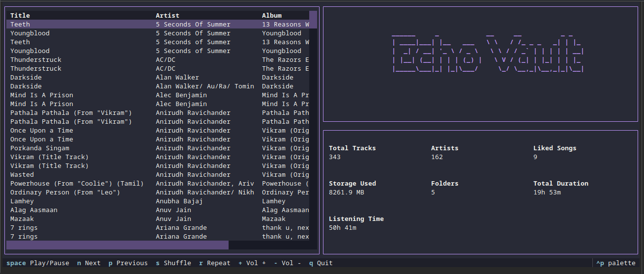The width and height of the screenshot is (644, 274).
Task: Skip ahead with the n Next footer control
Action: coord(88,263)
